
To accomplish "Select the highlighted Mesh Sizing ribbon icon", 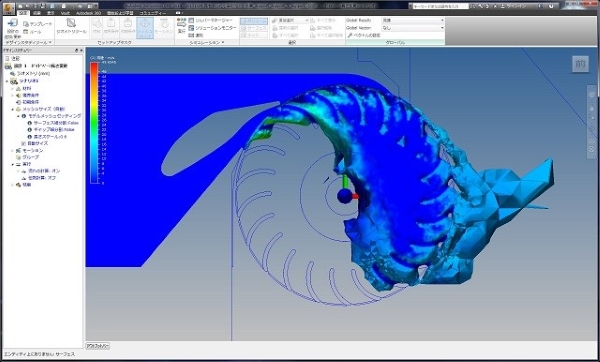I will pos(145,28).
